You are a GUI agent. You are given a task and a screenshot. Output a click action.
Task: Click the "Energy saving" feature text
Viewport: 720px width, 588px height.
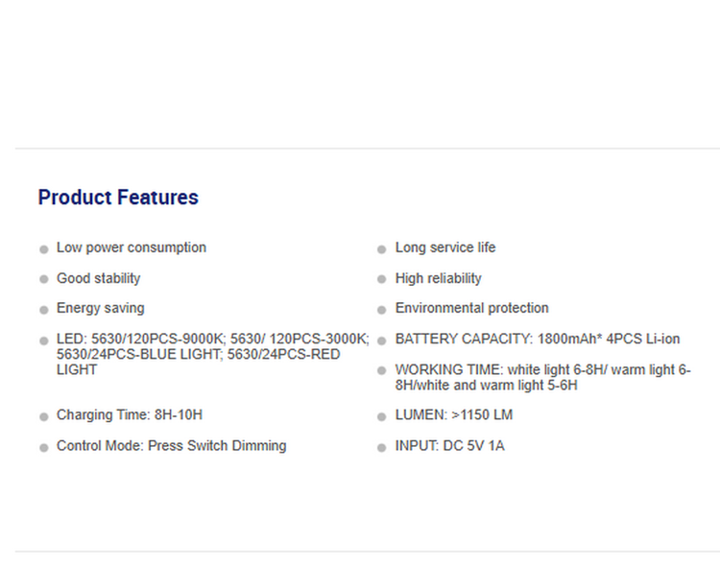pos(101,308)
